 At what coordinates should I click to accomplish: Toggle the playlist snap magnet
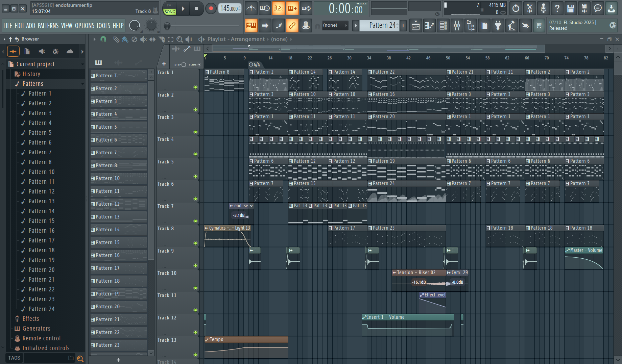pos(103,40)
